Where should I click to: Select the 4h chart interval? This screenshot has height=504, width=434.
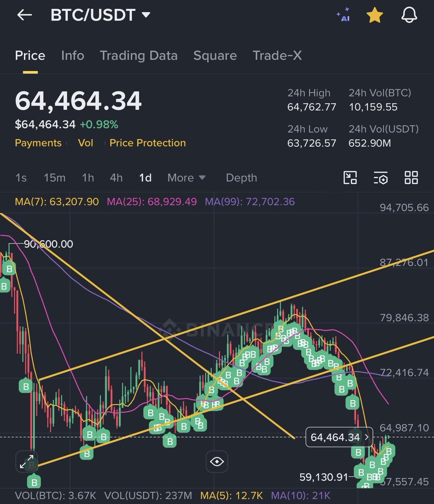[116, 178]
